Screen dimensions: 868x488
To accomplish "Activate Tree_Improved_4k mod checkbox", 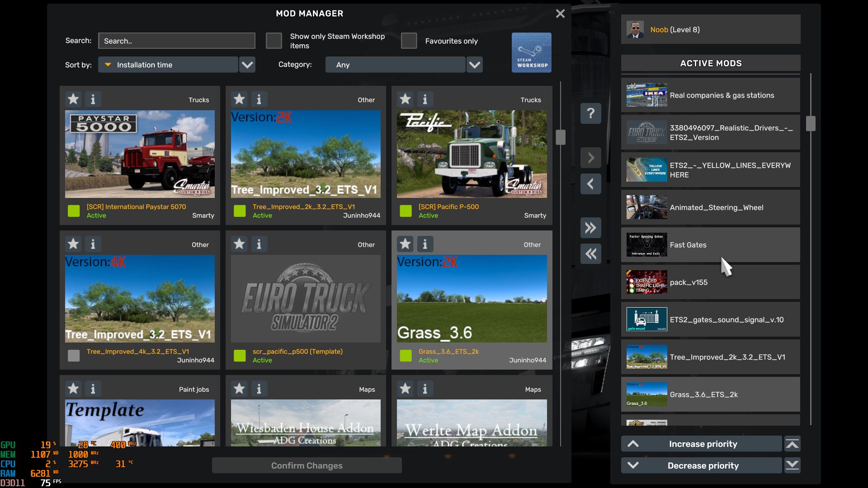I will click(74, 356).
